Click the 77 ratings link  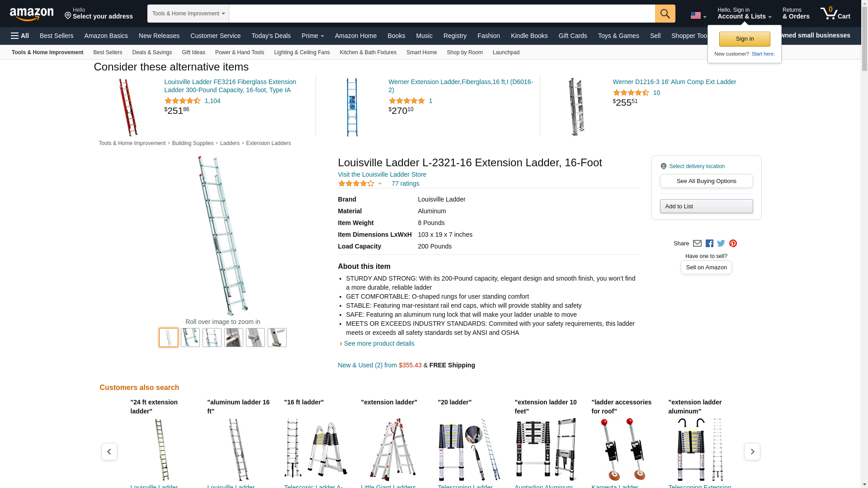click(406, 183)
